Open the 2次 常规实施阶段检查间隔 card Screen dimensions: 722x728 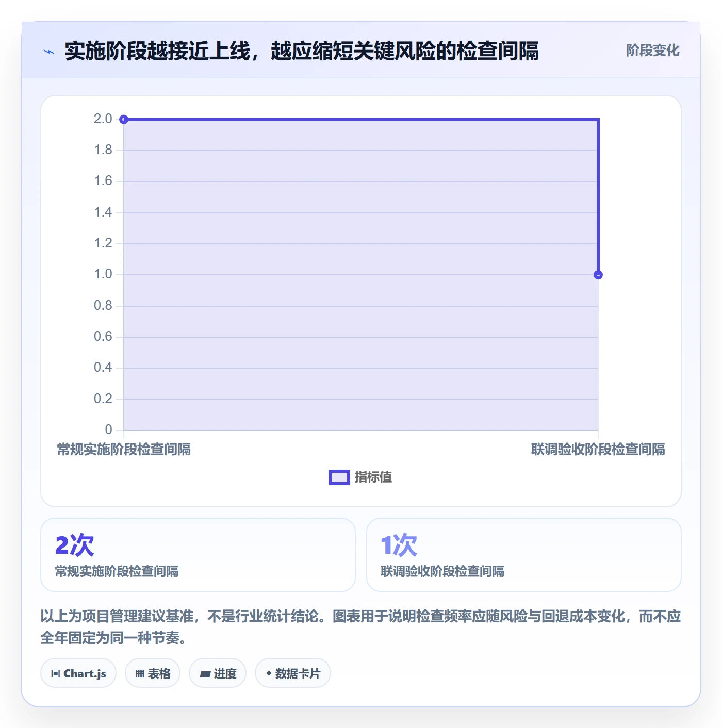[x=198, y=555]
